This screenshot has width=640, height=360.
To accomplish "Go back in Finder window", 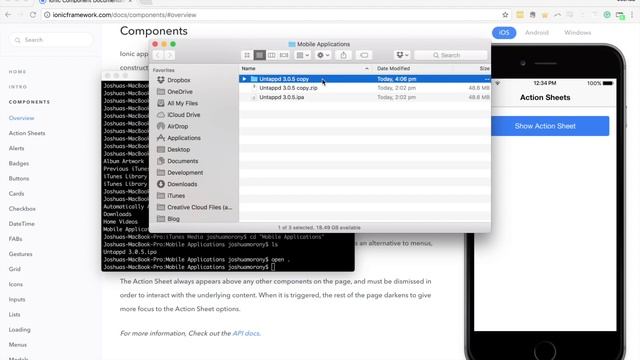I will click(x=158, y=55).
